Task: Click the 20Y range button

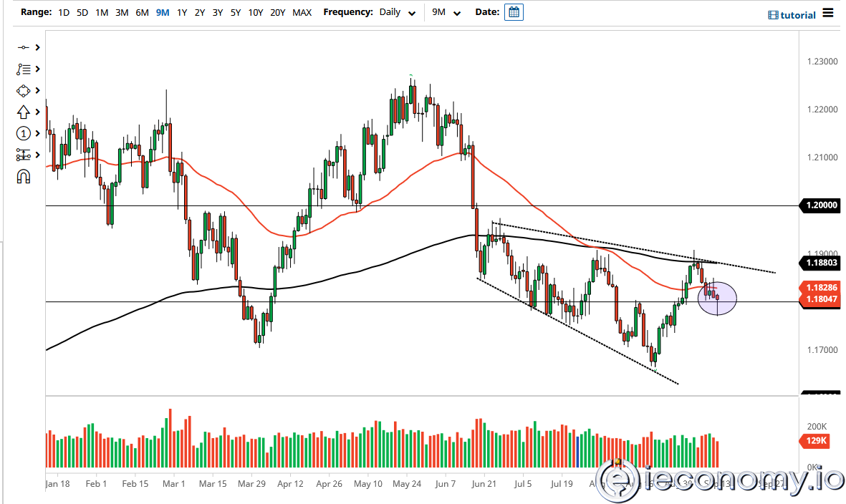Action: click(278, 12)
